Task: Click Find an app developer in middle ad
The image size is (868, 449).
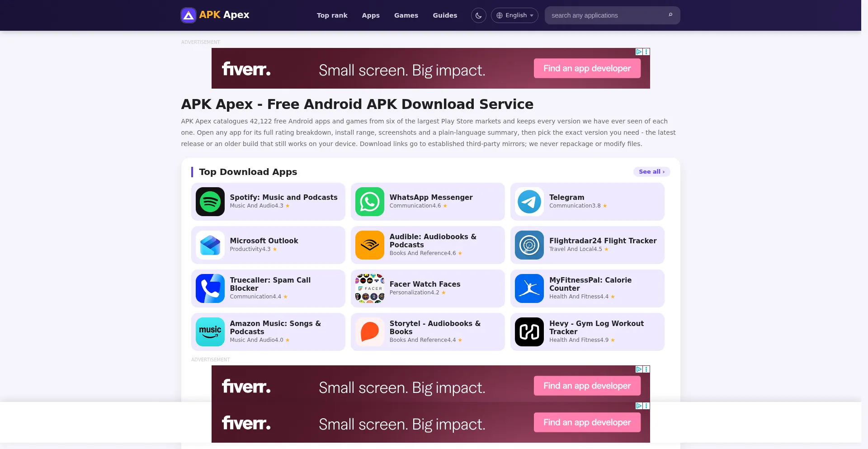Action: coord(587,386)
